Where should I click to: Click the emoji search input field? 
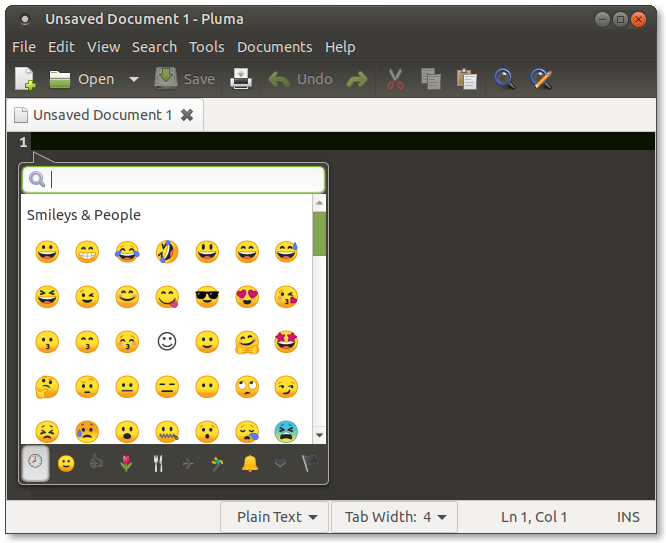185,179
